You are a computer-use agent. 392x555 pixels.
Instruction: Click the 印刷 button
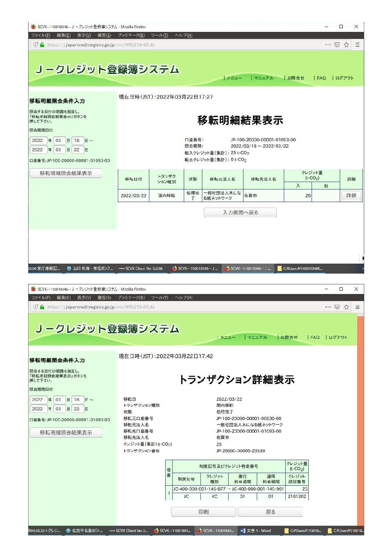pos(203,512)
